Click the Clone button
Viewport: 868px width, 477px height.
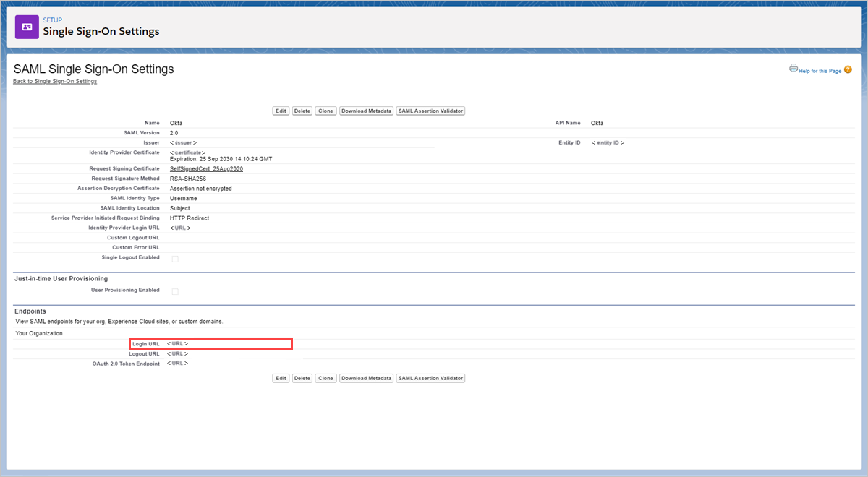coord(325,111)
